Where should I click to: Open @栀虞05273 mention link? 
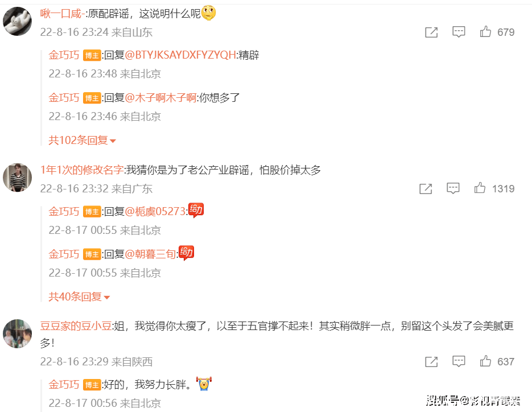[155, 212]
